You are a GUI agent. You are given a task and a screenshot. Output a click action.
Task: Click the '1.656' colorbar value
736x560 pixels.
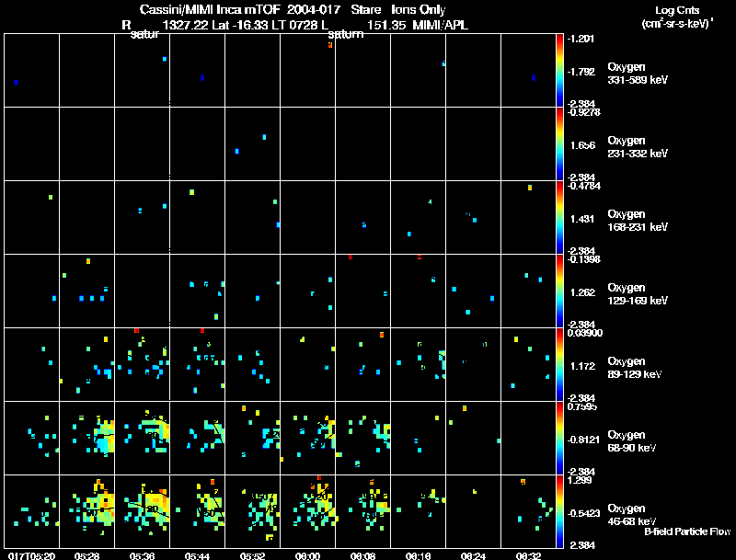pos(582,145)
